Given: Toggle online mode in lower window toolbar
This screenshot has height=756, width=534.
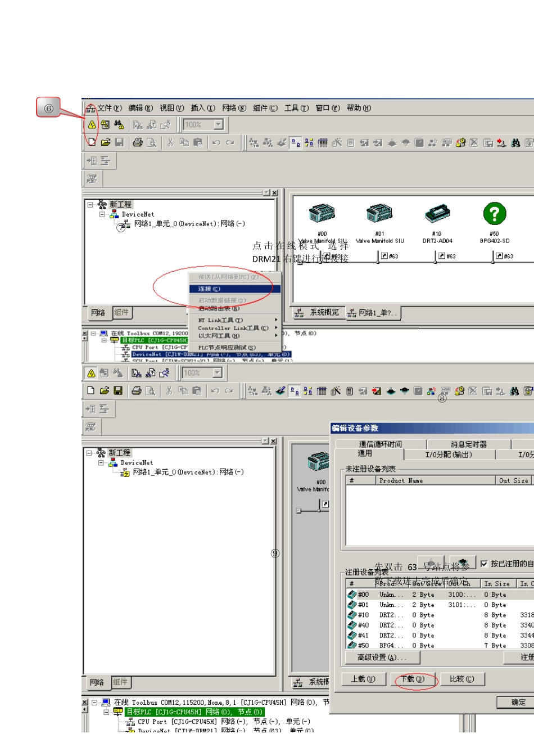Looking at the screenshot, I should (x=91, y=373).
